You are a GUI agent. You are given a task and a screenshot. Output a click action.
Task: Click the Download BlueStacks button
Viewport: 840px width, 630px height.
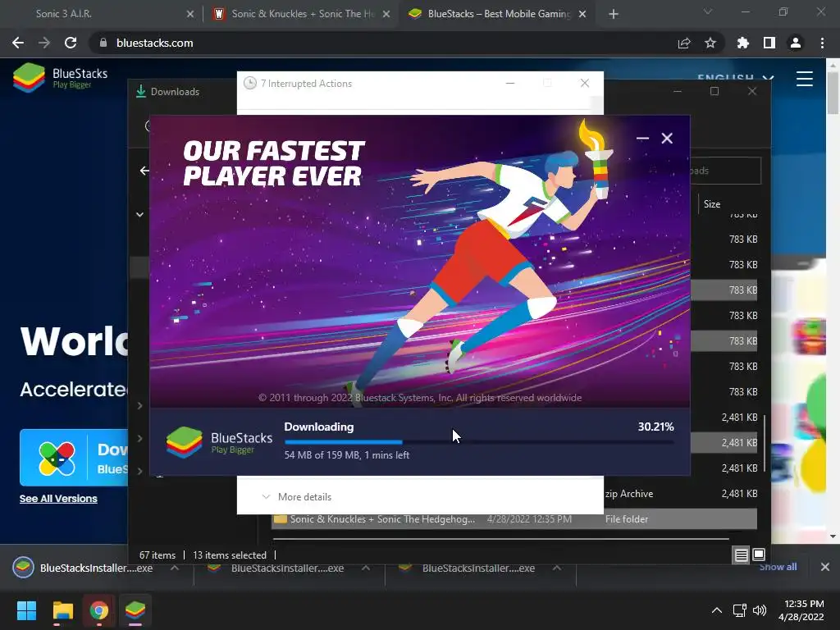tap(73, 457)
